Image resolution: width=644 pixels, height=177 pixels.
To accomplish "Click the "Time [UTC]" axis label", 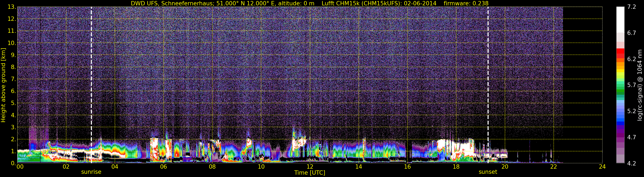I will tap(310, 173).
